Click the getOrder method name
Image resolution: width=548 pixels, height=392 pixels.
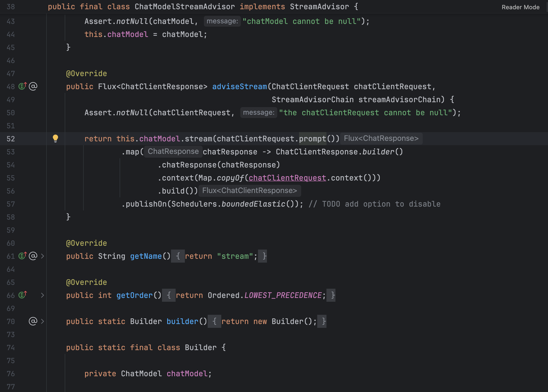tap(135, 295)
